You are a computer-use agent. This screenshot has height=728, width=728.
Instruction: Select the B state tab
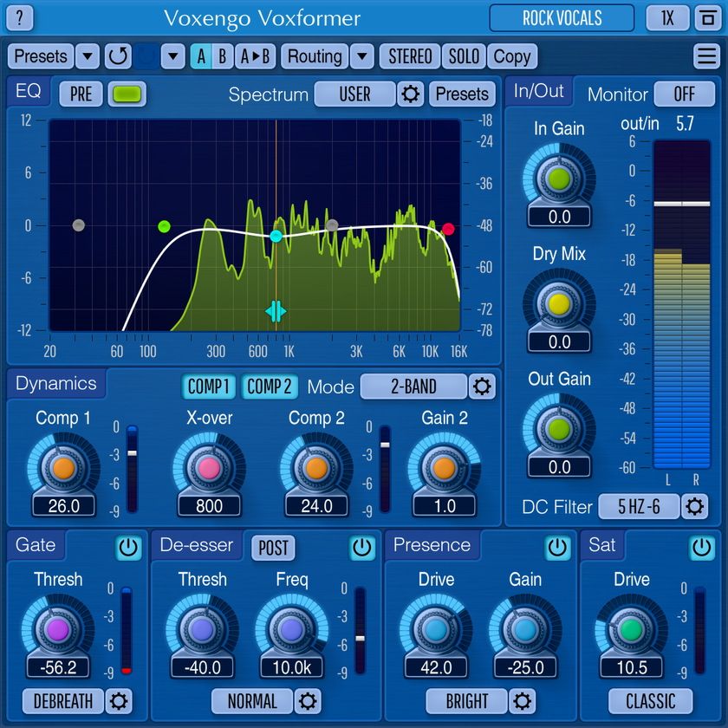click(223, 56)
